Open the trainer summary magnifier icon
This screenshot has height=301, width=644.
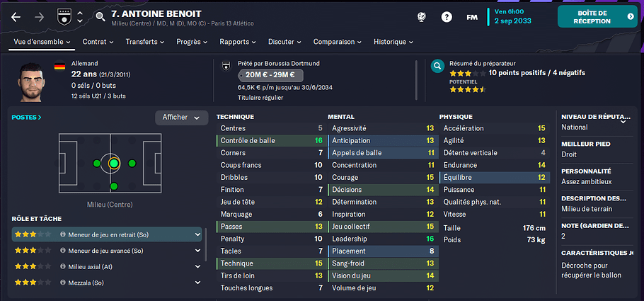pyautogui.click(x=438, y=66)
